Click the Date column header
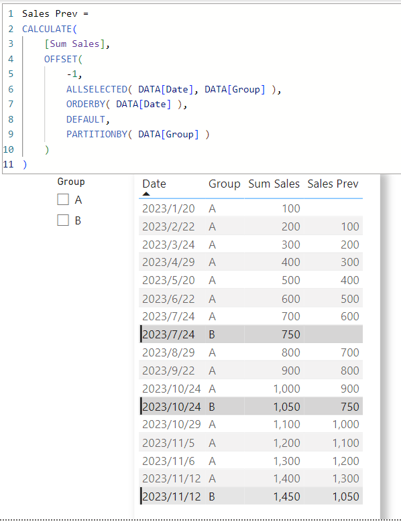The image size is (401, 532). pyautogui.click(x=154, y=184)
